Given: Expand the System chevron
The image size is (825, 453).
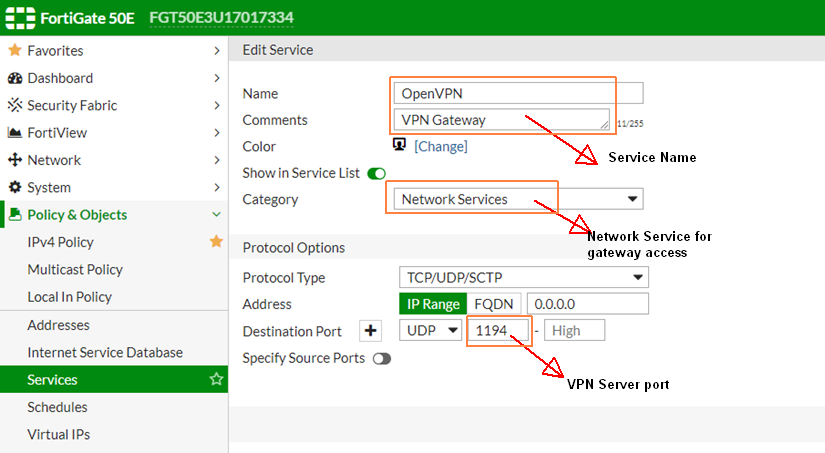Looking at the screenshot, I should coord(217,187).
